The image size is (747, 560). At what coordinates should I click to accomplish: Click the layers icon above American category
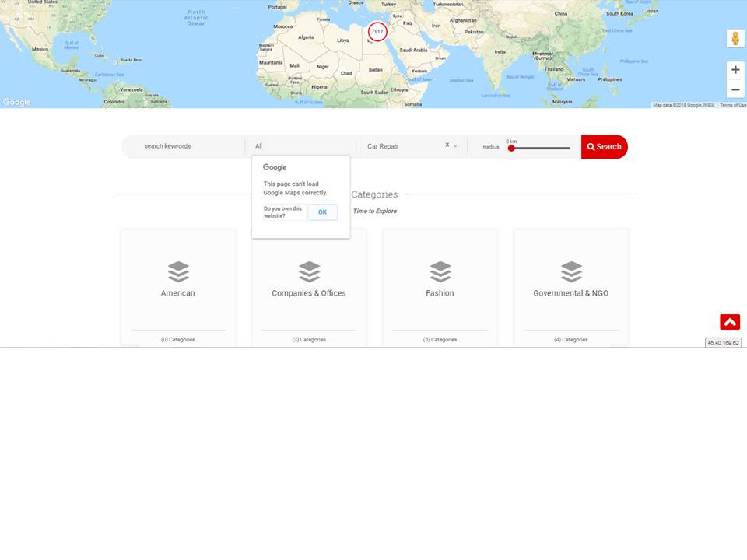(178, 272)
